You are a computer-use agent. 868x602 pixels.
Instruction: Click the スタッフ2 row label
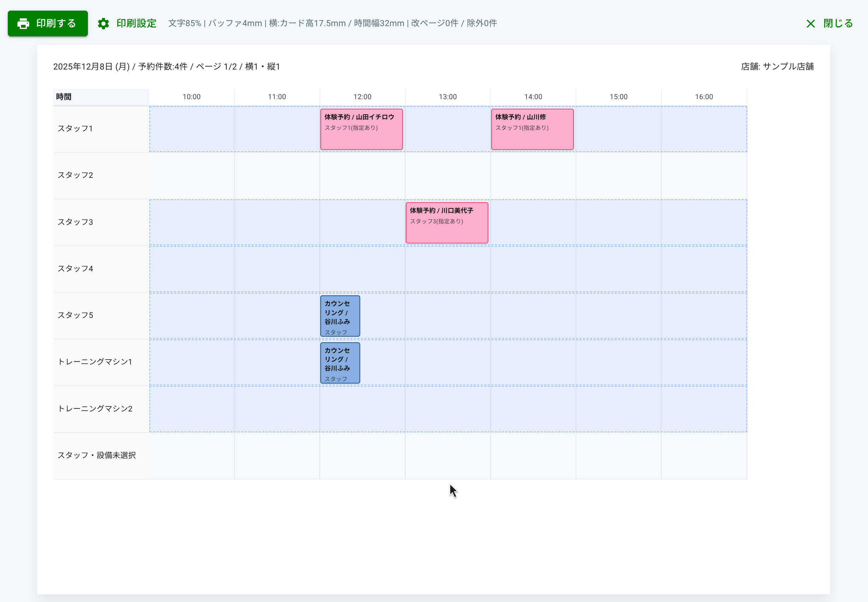click(75, 175)
